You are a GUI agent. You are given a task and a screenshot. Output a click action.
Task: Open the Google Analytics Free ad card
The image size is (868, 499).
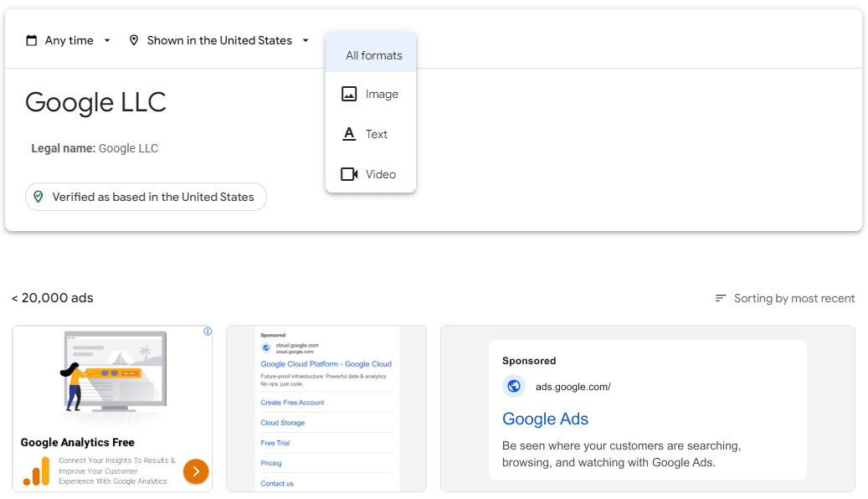[x=112, y=409]
